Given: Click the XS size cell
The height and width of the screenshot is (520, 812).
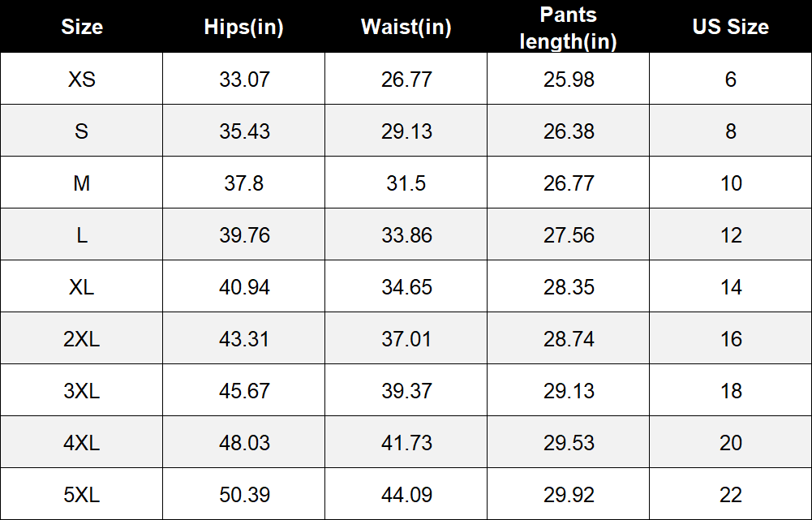Looking at the screenshot, I should click(x=82, y=80).
